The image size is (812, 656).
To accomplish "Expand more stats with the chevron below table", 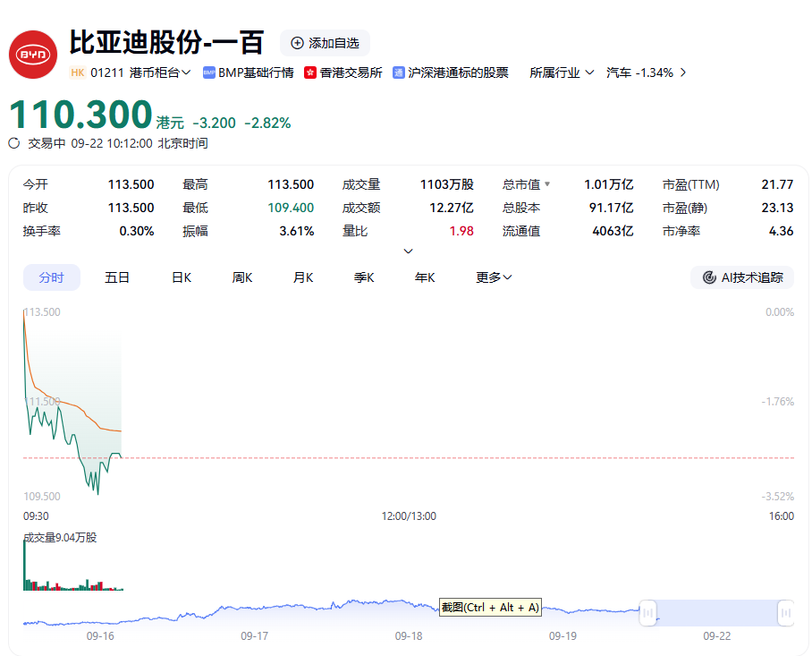I will 408,251.
